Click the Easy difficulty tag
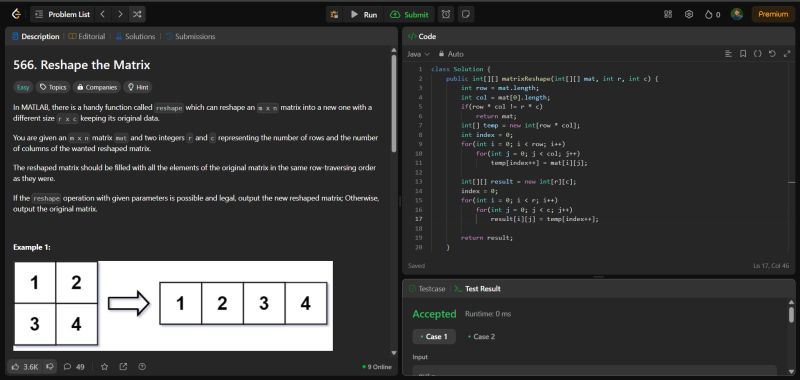Image resolution: width=800 pixels, height=380 pixels. [23, 87]
